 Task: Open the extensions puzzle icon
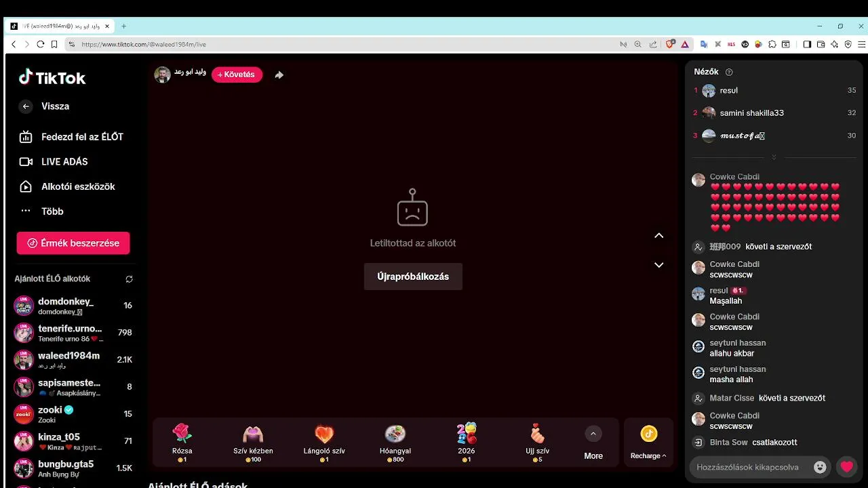pyautogui.click(x=772, y=44)
